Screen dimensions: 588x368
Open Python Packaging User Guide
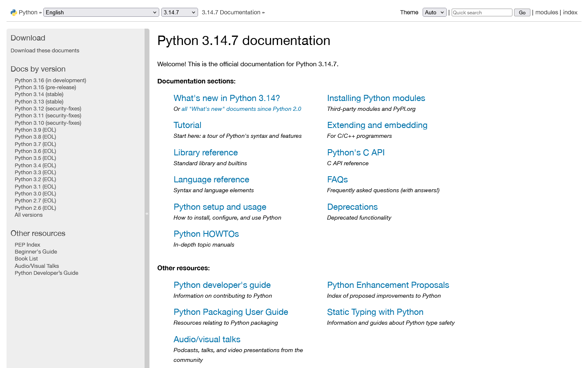[x=231, y=312]
